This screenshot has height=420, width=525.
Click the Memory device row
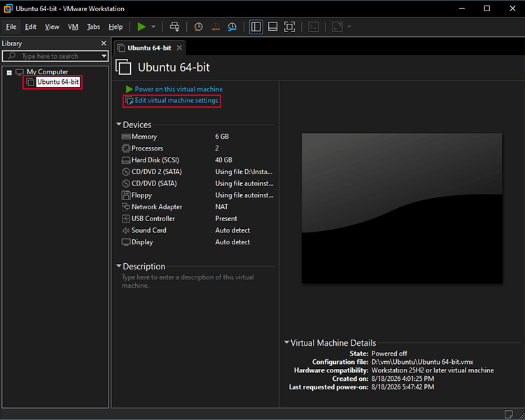197,136
